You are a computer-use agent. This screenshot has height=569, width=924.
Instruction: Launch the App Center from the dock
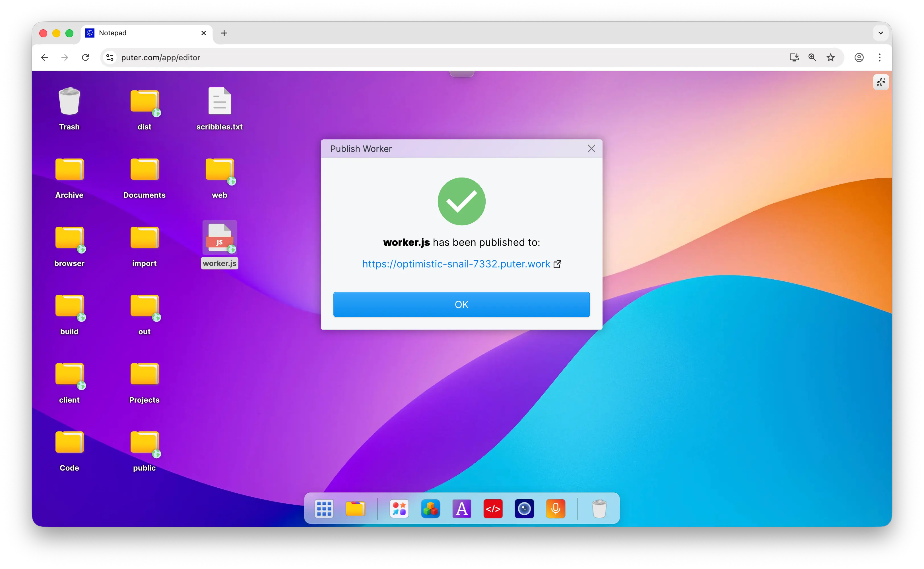coord(399,508)
